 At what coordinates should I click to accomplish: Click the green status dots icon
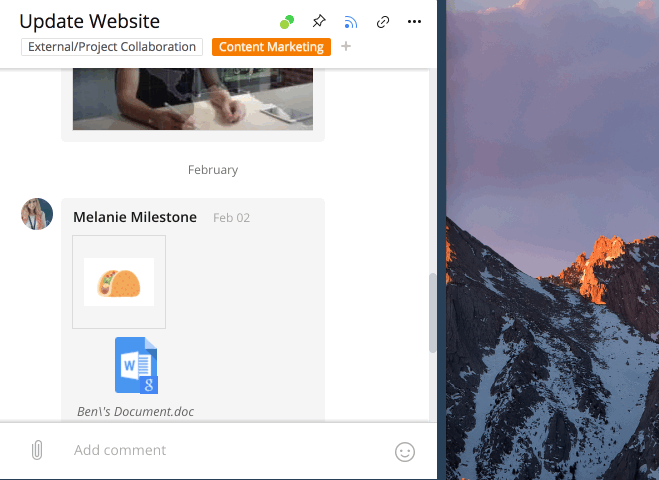(287, 22)
